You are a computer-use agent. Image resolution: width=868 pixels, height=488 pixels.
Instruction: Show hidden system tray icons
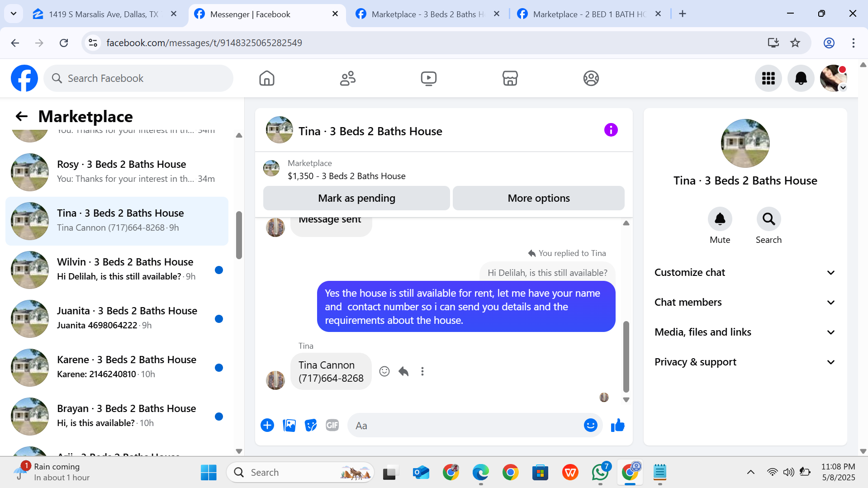pos(750,472)
